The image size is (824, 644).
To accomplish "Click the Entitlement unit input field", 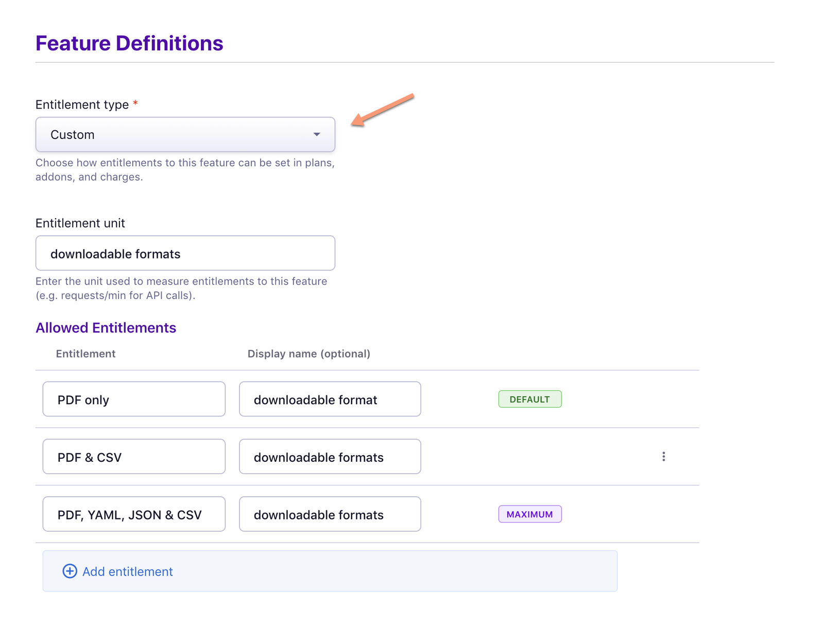I will click(x=185, y=253).
